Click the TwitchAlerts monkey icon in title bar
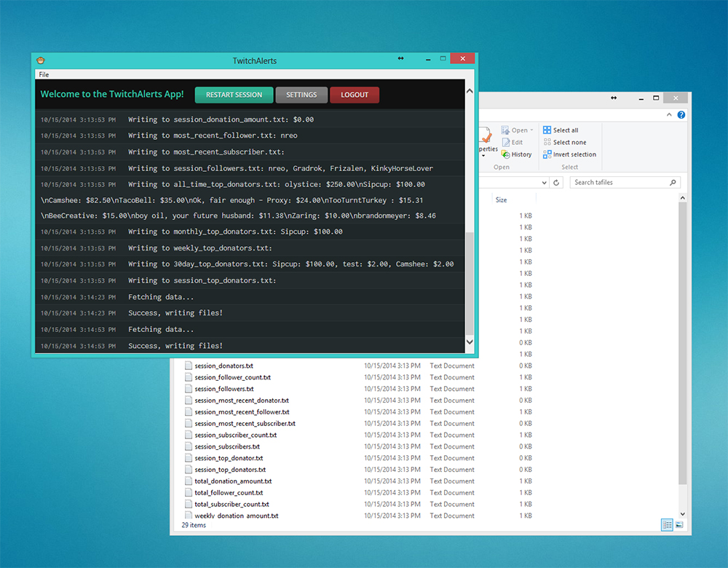Screen dimensions: 728x568 point(41,60)
